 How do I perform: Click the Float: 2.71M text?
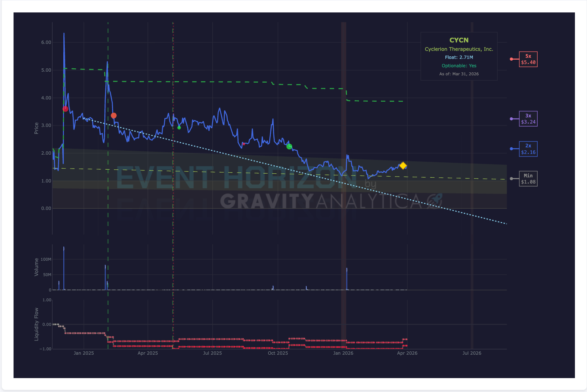coord(459,57)
